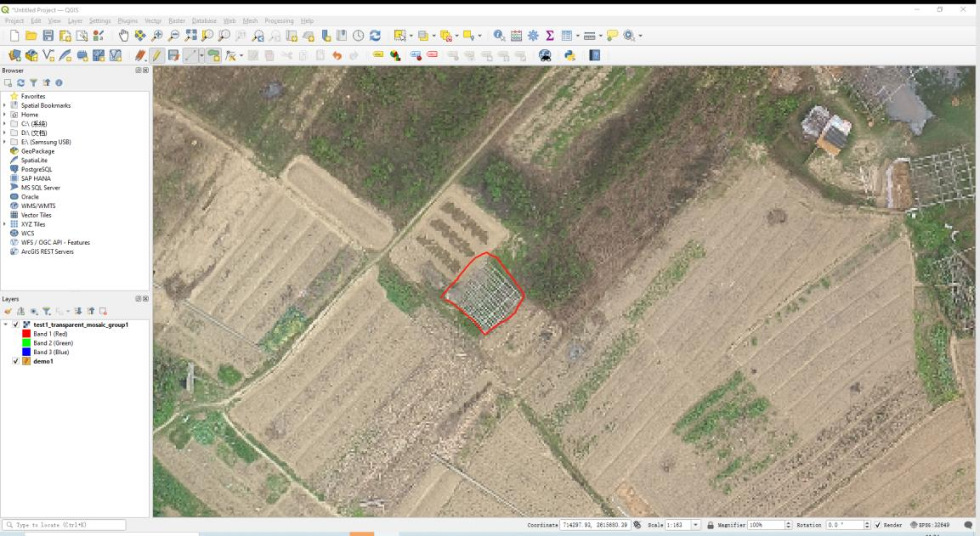Image resolution: width=980 pixels, height=536 pixels.
Task: Click the Band 1 (Red) color swatch
Action: click(x=25, y=334)
